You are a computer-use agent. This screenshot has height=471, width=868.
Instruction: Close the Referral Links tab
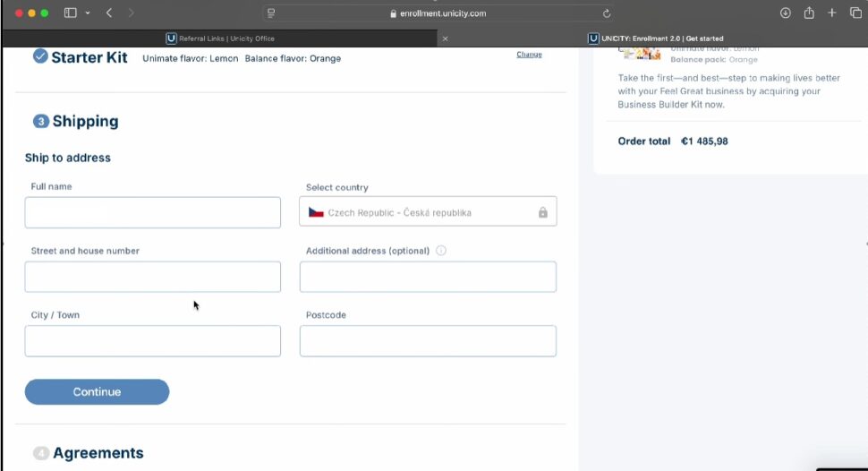coord(445,39)
